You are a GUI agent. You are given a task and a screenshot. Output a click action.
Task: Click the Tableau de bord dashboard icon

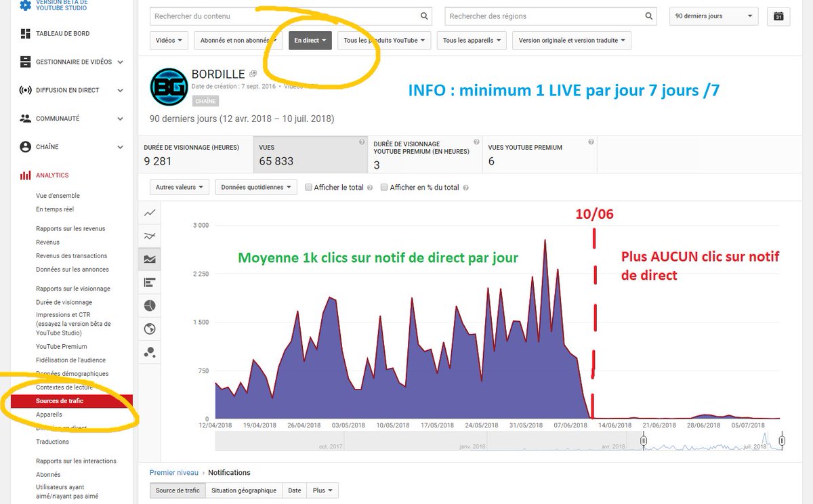25,33
